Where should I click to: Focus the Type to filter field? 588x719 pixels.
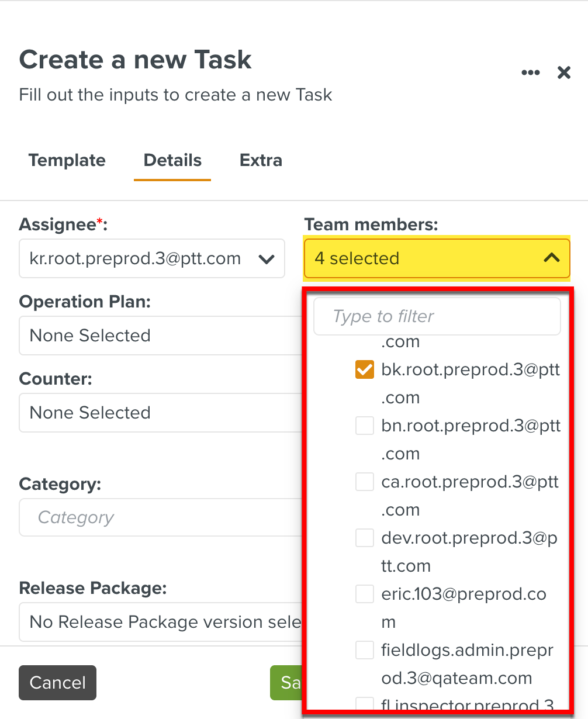pyautogui.click(x=437, y=316)
